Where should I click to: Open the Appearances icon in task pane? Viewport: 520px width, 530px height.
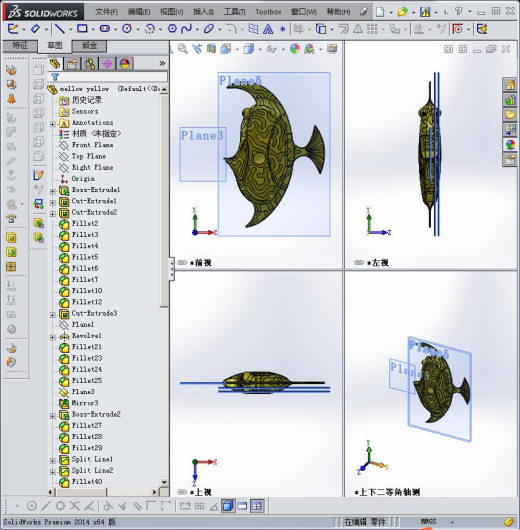(x=510, y=144)
